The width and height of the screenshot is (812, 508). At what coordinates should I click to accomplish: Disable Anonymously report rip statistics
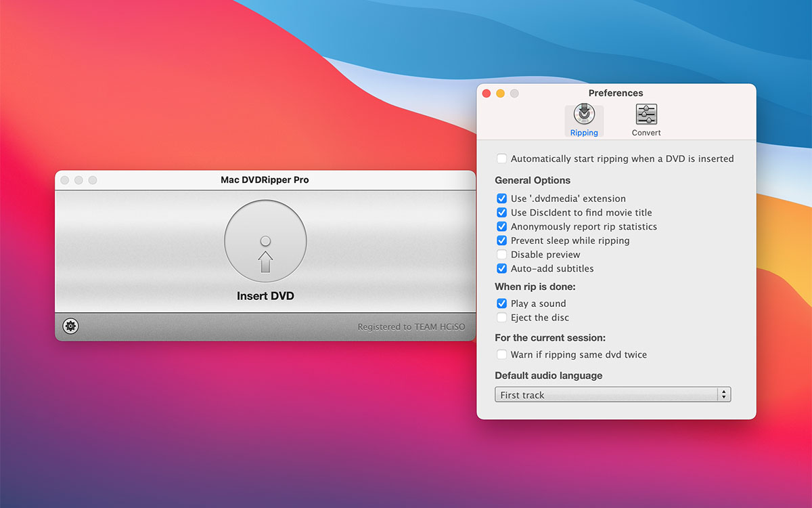pyautogui.click(x=501, y=226)
